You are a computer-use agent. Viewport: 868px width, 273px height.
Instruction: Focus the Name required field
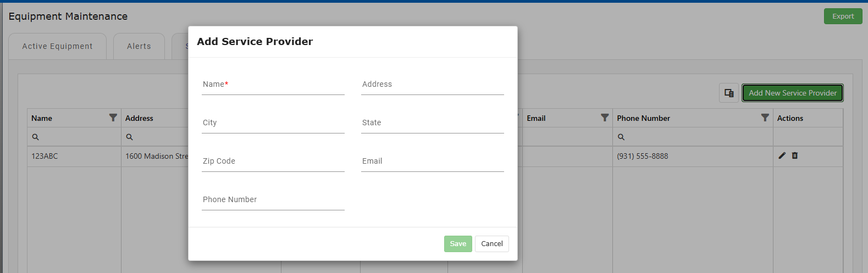coord(273,85)
